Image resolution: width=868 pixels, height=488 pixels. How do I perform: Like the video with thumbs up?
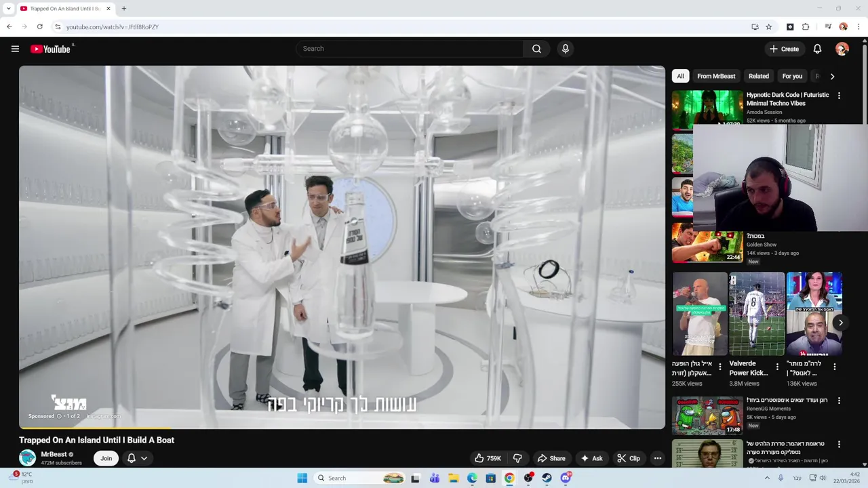coord(488,458)
